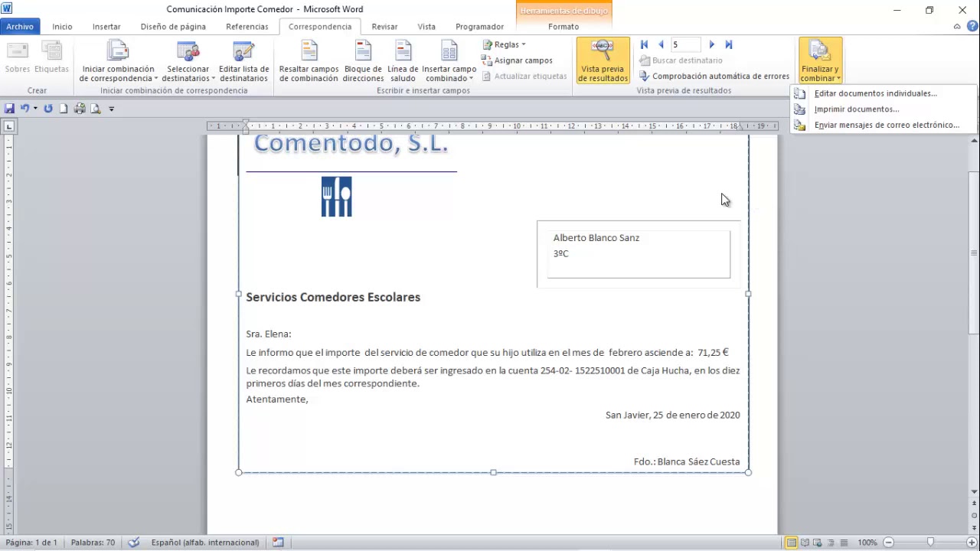This screenshot has height=551, width=980.
Task: Switch to the Revisar tab
Action: [x=384, y=27]
